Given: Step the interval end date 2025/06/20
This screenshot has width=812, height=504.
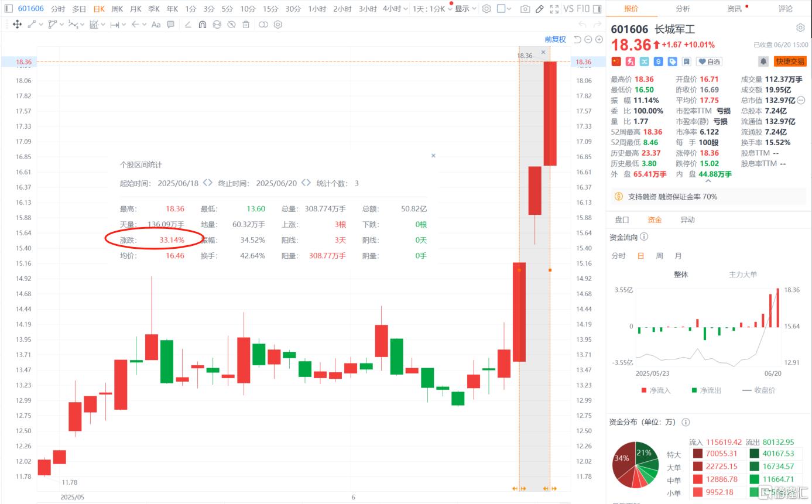Looking at the screenshot, I should (x=306, y=183).
